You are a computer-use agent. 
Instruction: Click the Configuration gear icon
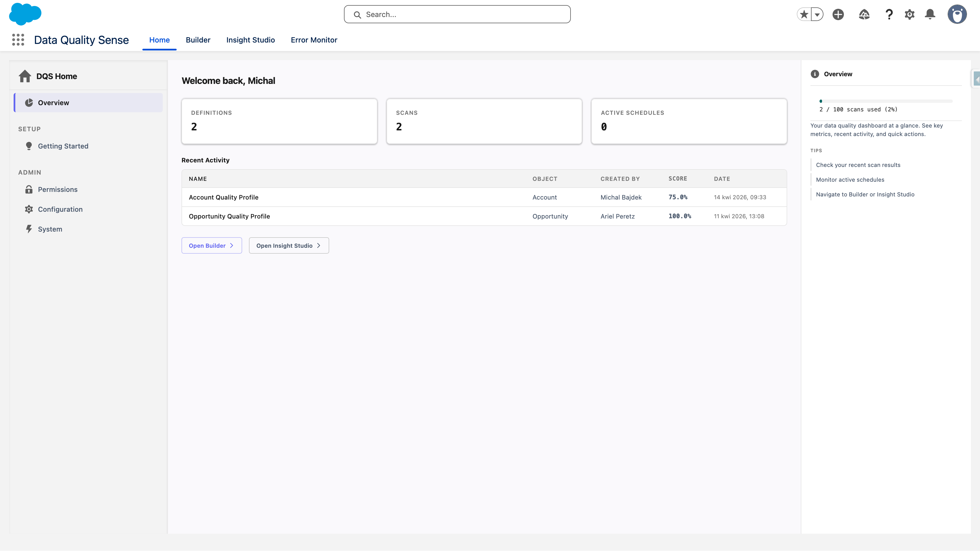point(29,209)
